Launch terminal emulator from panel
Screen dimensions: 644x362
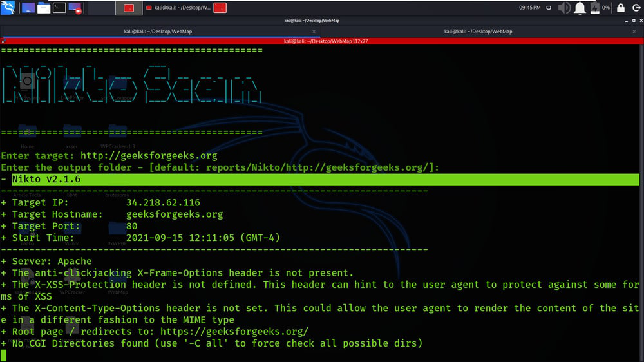pos(59,8)
